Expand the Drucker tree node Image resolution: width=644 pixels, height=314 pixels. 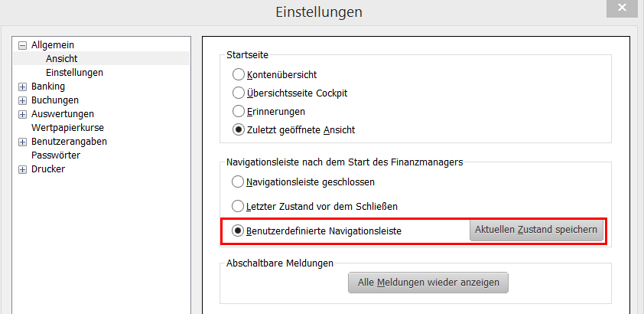pos(23,169)
